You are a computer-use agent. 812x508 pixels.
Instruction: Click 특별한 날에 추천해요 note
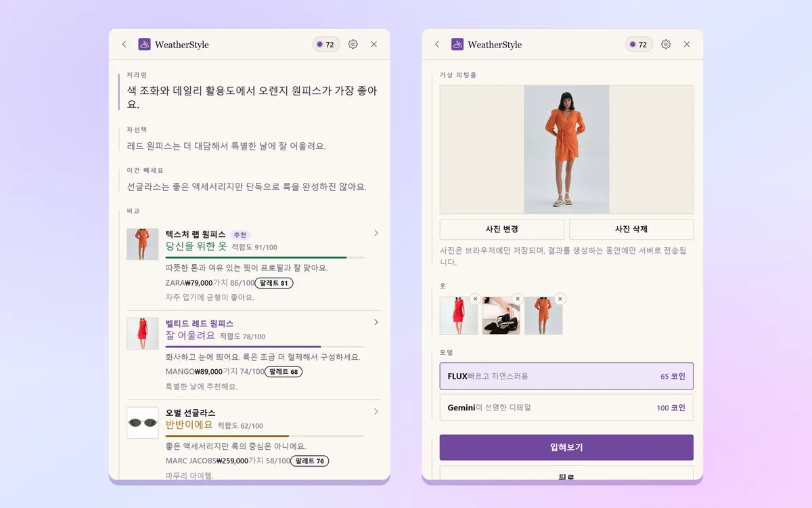[x=202, y=387]
